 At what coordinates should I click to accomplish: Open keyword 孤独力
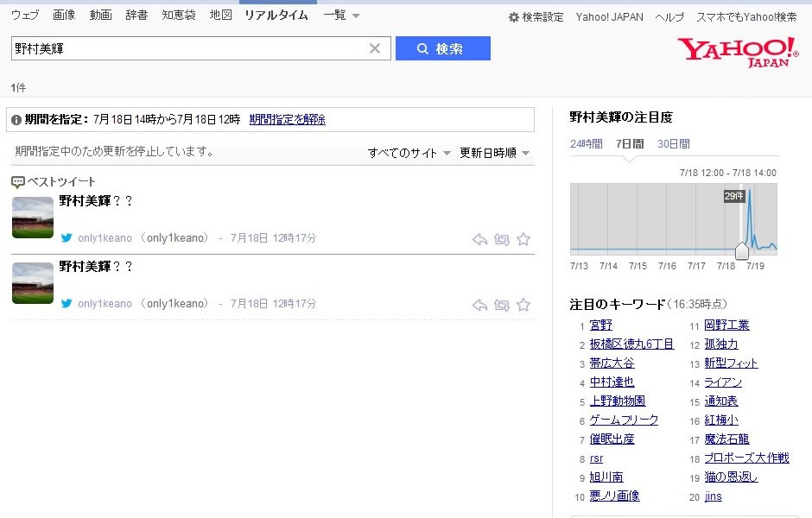click(721, 344)
